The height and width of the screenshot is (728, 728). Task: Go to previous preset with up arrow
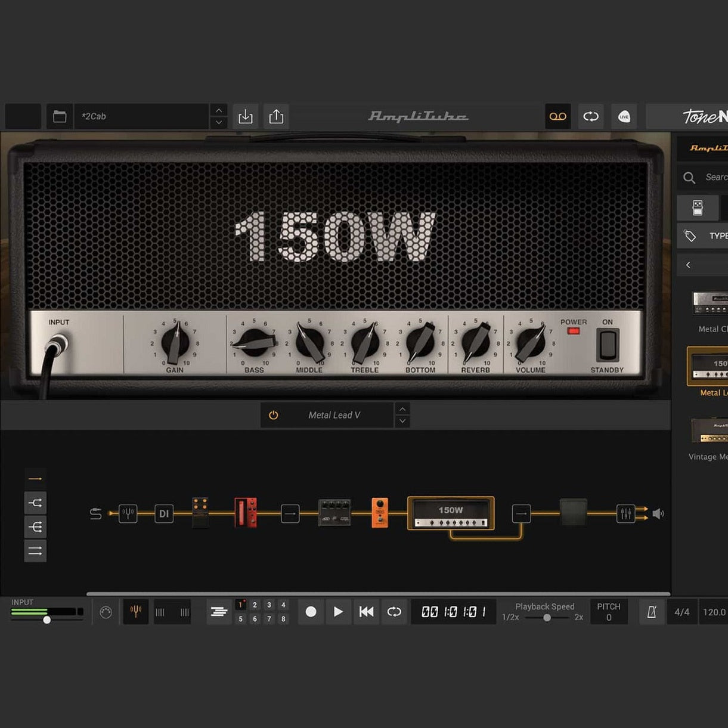click(x=219, y=110)
